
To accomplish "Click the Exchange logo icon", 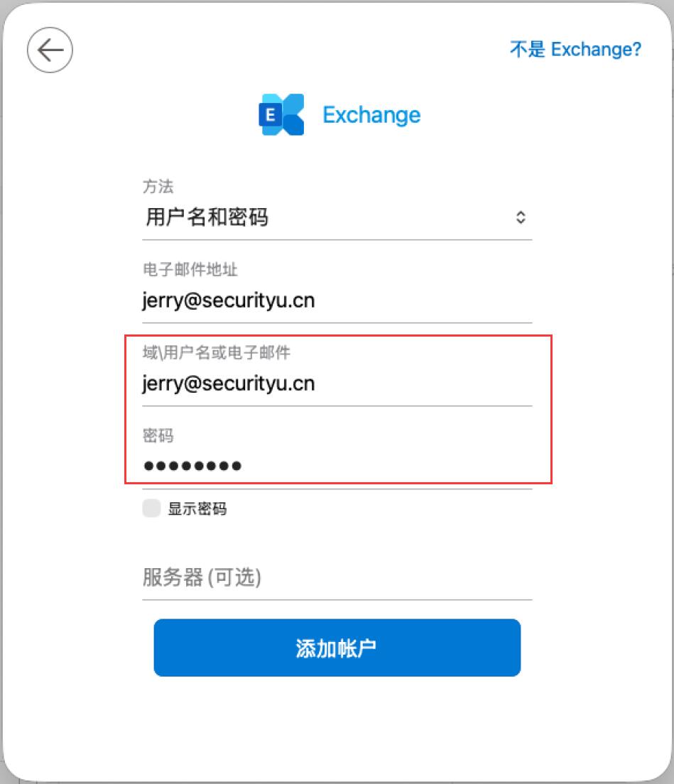I will pos(281,114).
